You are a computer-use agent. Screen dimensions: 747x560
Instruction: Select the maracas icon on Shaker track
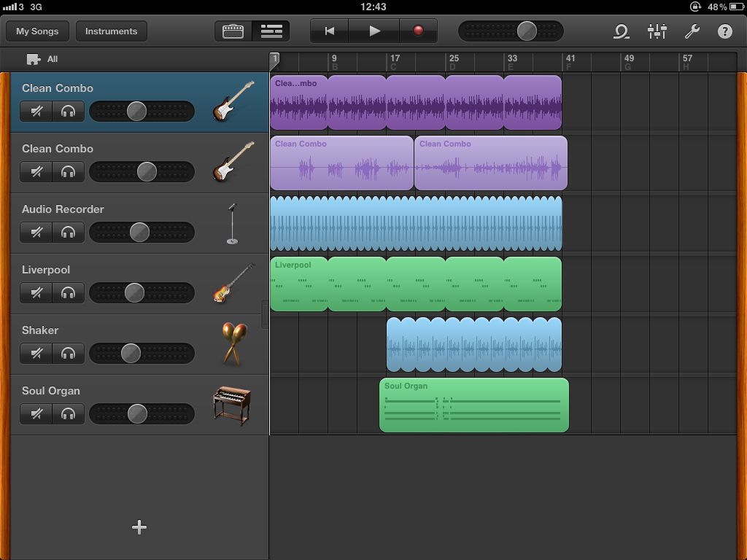point(235,343)
